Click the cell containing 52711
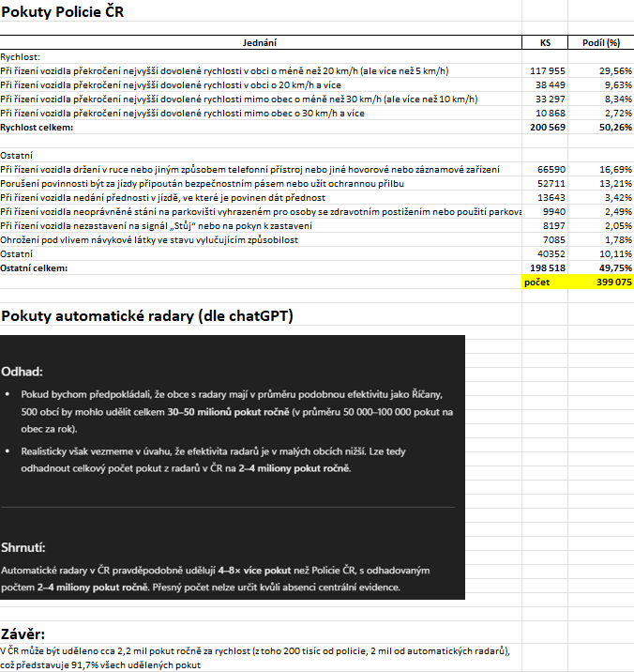This screenshot has height=672, width=634. 545,184
